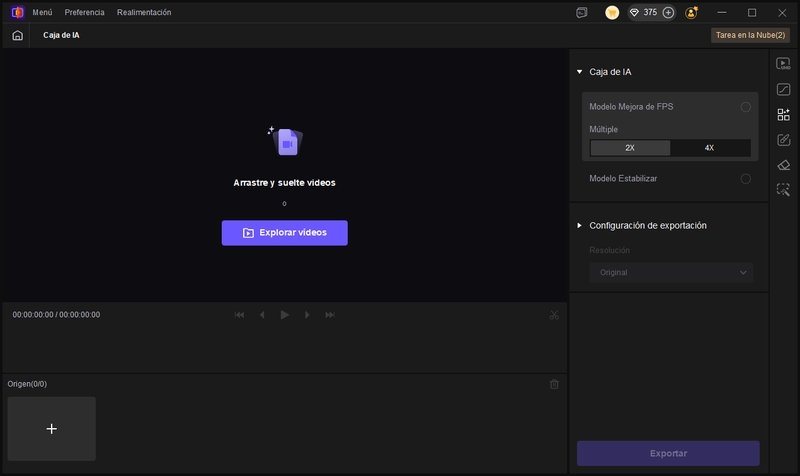Collapse the Caja de IA section
The height and width of the screenshot is (476, 800).
(579, 72)
